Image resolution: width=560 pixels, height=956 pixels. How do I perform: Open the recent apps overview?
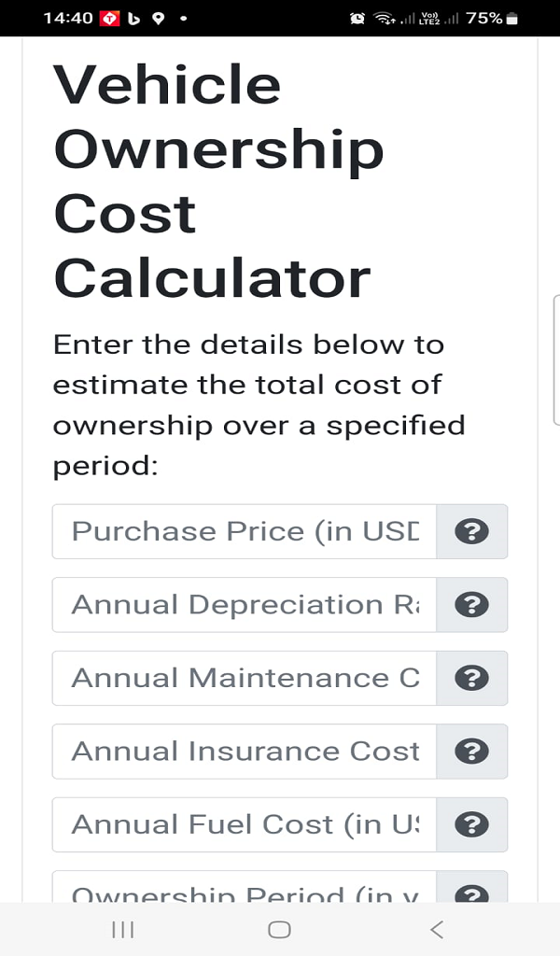[121, 930]
